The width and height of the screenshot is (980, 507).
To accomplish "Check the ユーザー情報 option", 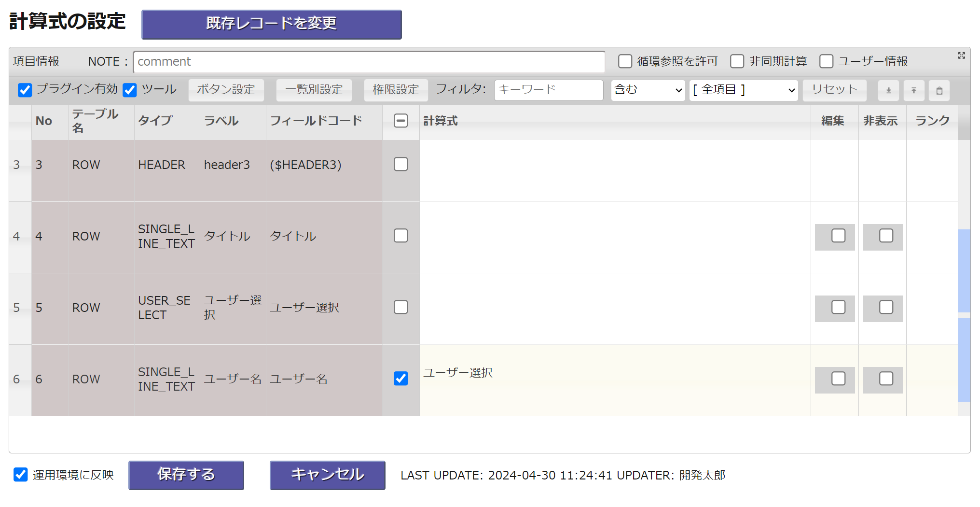I will [x=827, y=61].
